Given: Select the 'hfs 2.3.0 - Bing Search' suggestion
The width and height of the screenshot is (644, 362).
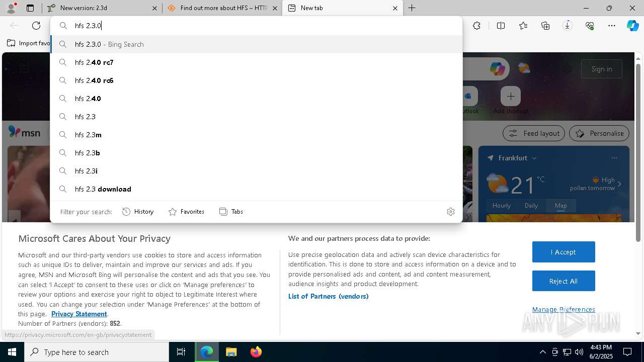Looking at the screenshot, I should click(256, 44).
